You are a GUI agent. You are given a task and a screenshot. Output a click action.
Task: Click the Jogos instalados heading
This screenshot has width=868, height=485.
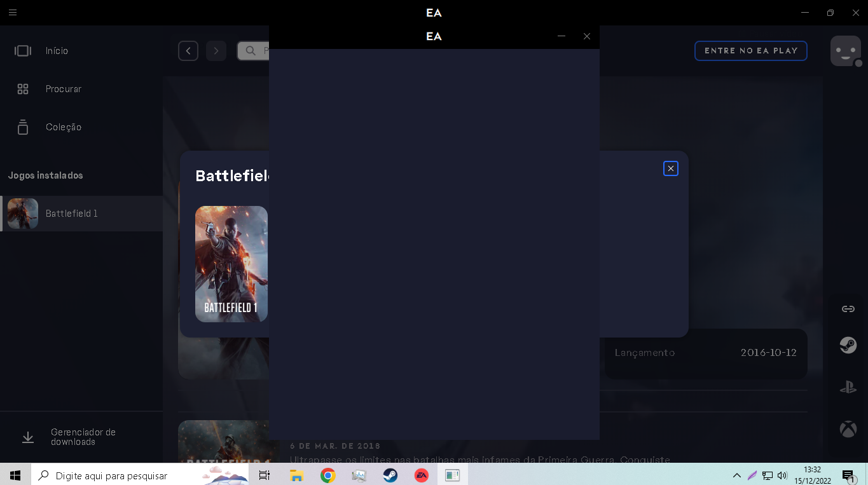[46, 175]
